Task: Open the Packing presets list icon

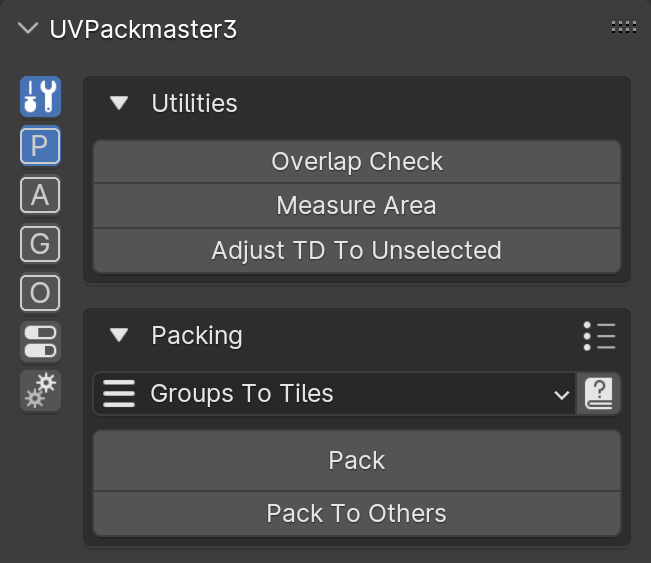Action: click(x=600, y=336)
